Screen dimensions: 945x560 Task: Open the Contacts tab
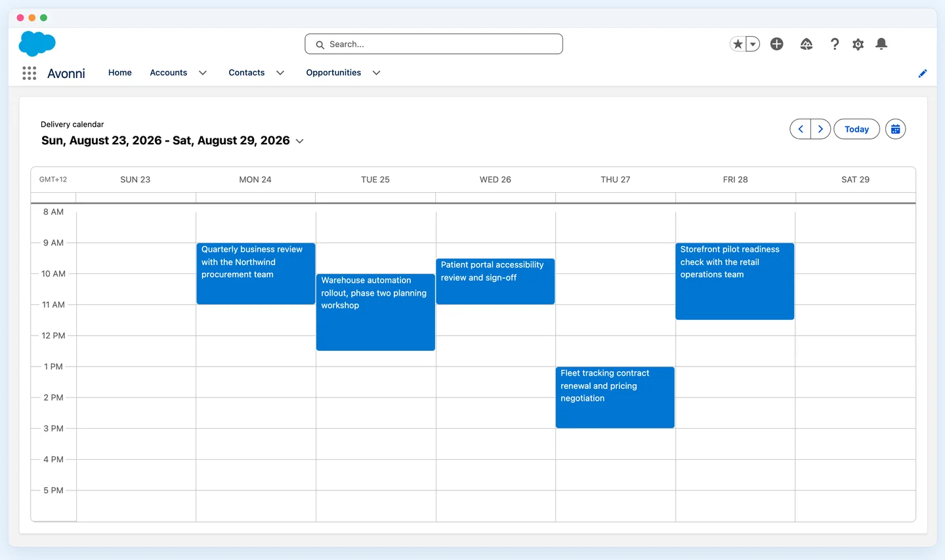tap(247, 73)
